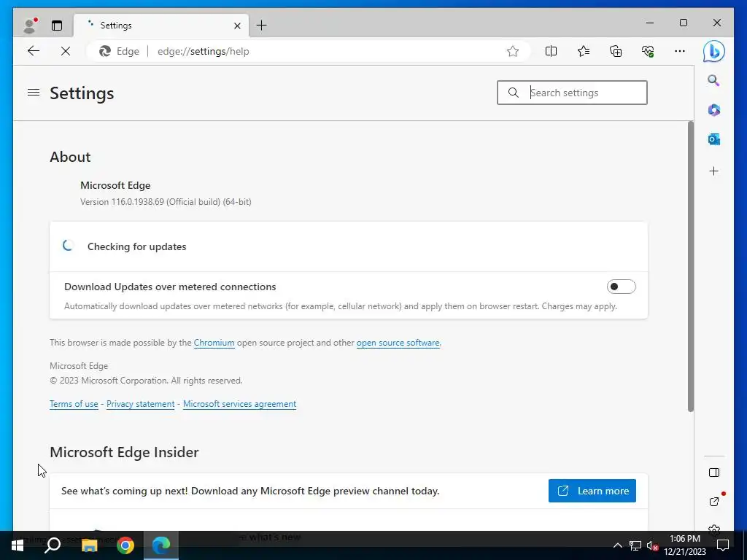Go back with the back arrow
The height and width of the screenshot is (560, 747).
34,51
